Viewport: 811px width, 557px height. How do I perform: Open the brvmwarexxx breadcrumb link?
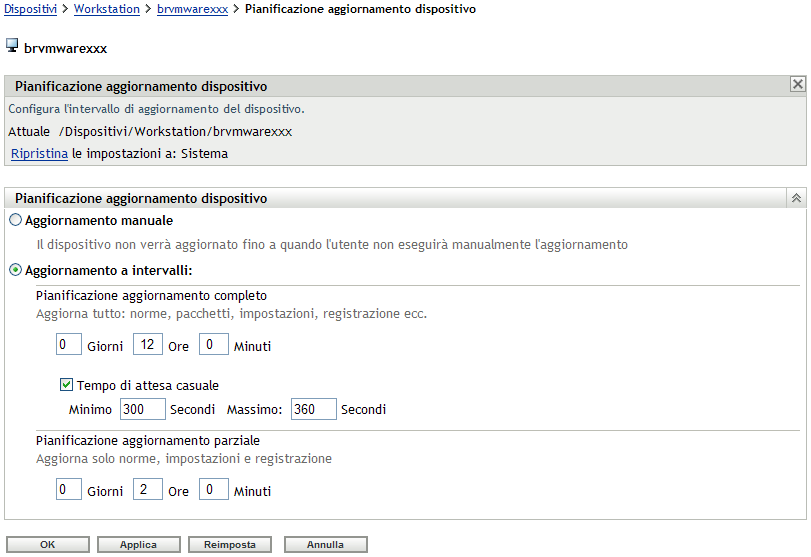click(192, 9)
